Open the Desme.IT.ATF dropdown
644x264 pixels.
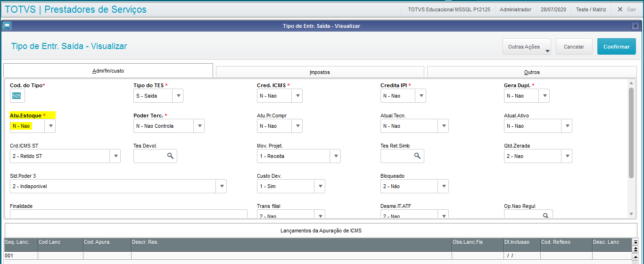443,215
